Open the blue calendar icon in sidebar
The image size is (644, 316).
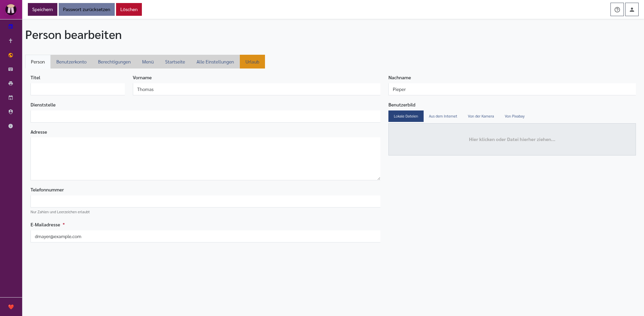point(11,27)
